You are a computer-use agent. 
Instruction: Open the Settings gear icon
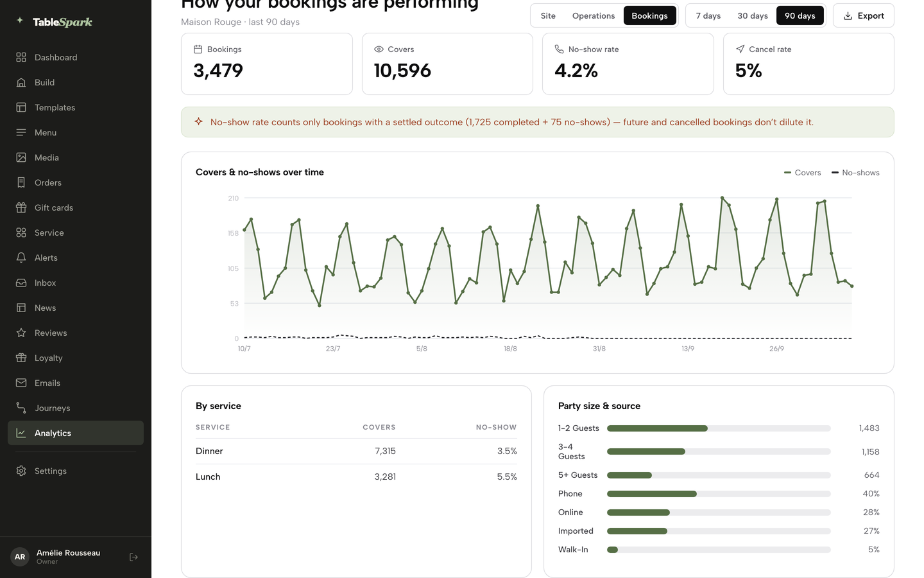(x=21, y=471)
